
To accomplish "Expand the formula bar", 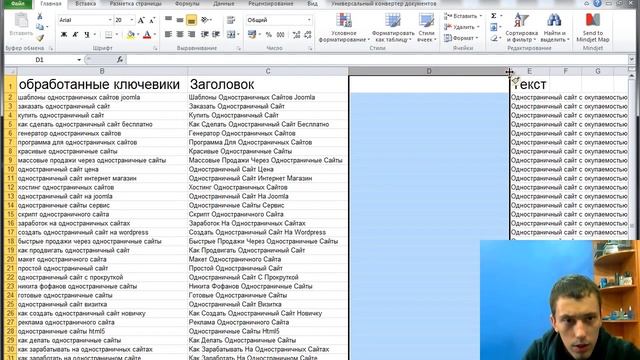I will tap(631, 60).
